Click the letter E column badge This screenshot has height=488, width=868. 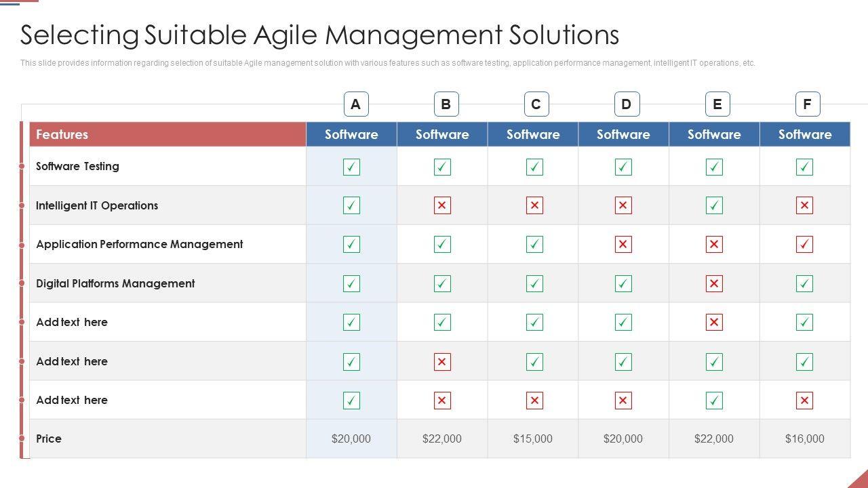tap(717, 104)
